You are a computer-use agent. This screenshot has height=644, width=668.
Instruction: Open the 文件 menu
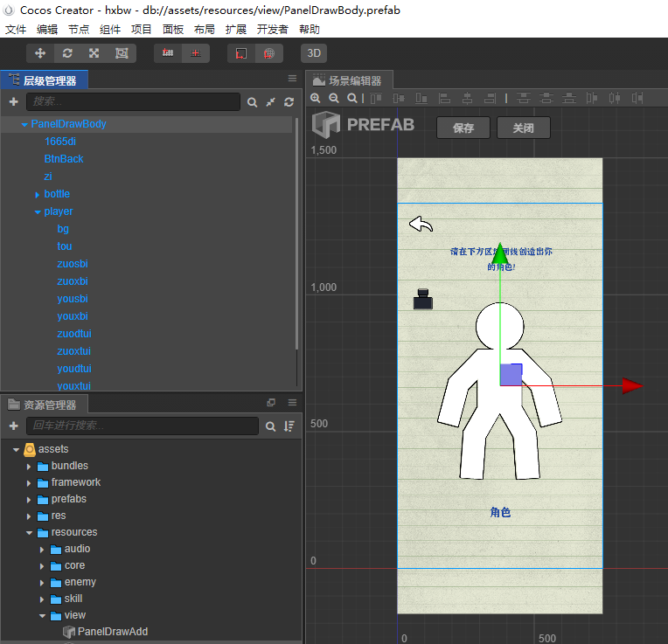[16, 30]
